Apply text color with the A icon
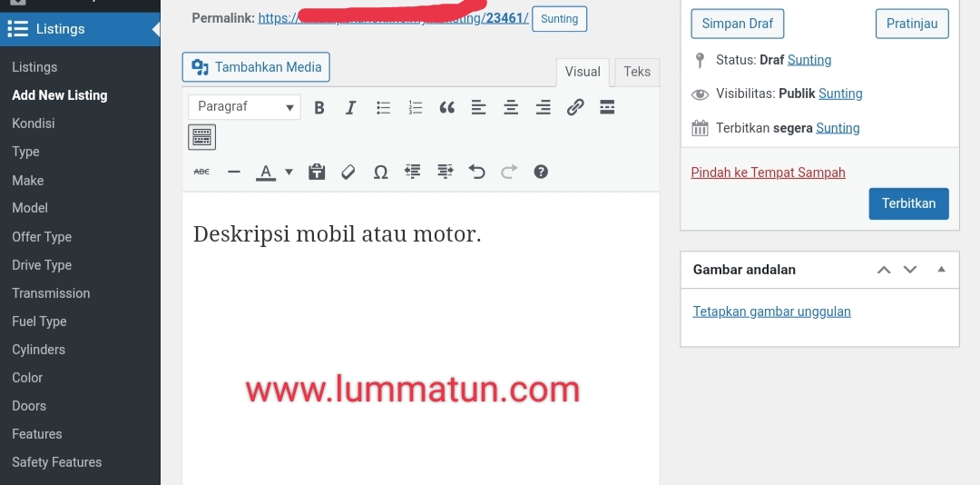Screen dimensions: 980x485 tap(266, 172)
